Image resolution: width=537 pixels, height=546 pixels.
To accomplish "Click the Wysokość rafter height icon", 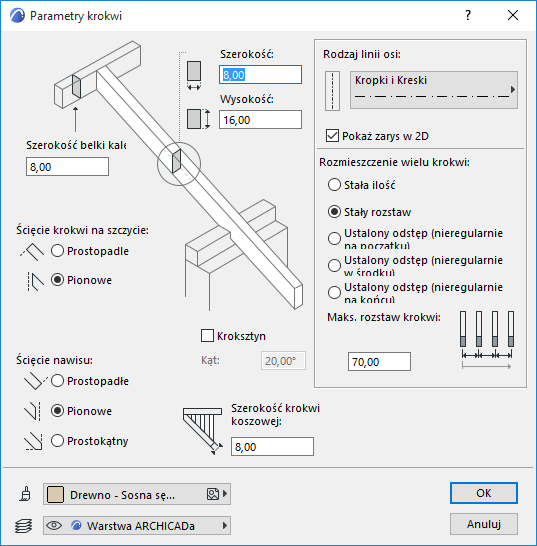I will 199,119.
